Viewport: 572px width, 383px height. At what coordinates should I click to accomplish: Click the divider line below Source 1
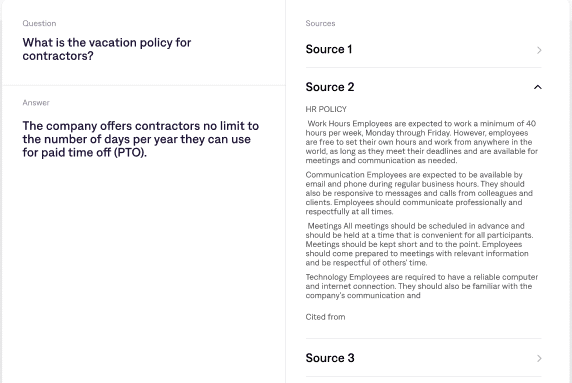tap(424, 67)
